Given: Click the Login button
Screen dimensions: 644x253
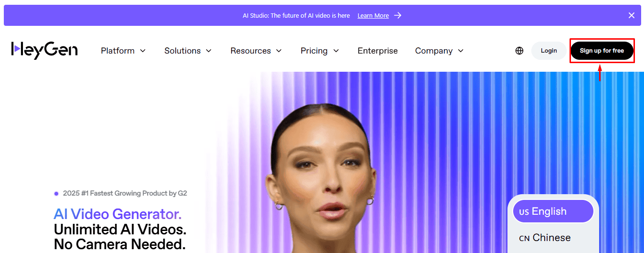Looking at the screenshot, I should coord(549,51).
